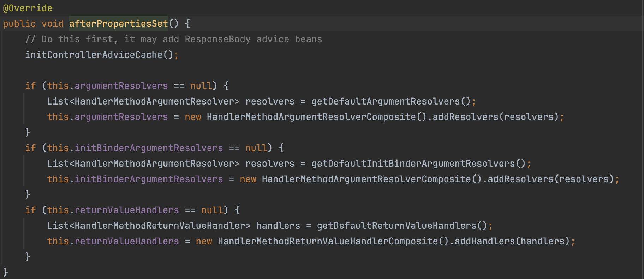Click the closing brace of the method
Viewport: 644px width, 279px height.
click(6, 272)
